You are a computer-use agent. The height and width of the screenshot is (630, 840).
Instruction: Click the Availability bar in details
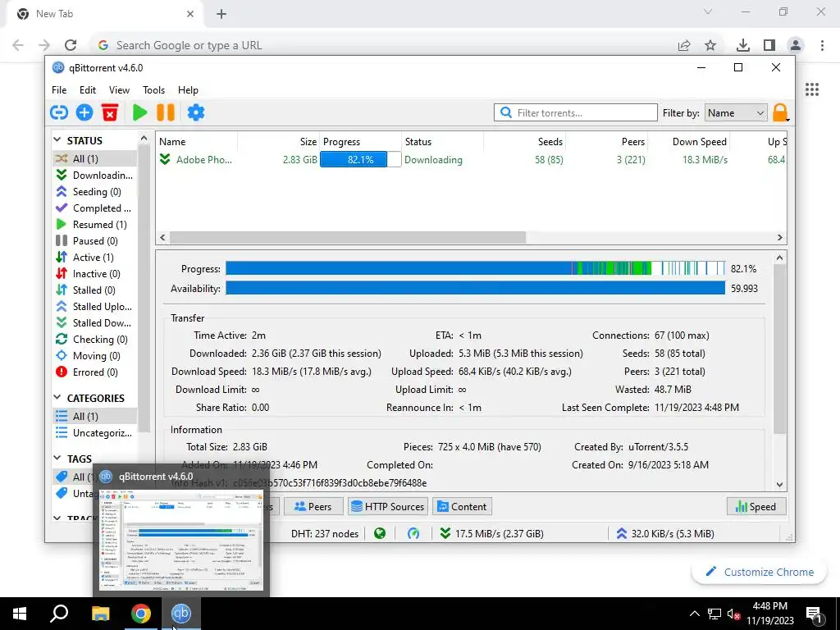475,288
